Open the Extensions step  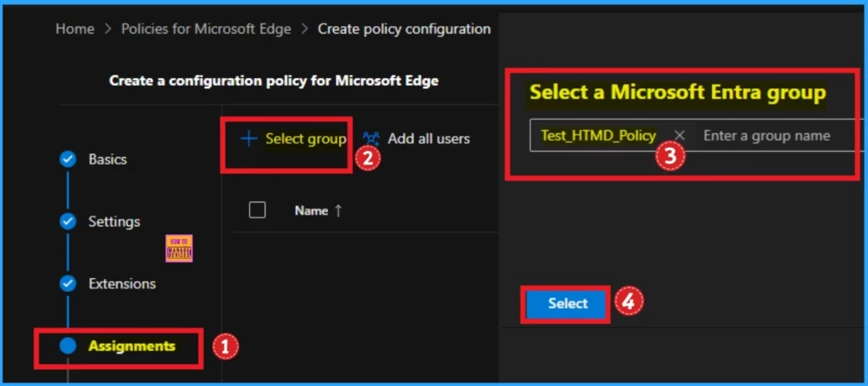click(x=122, y=283)
